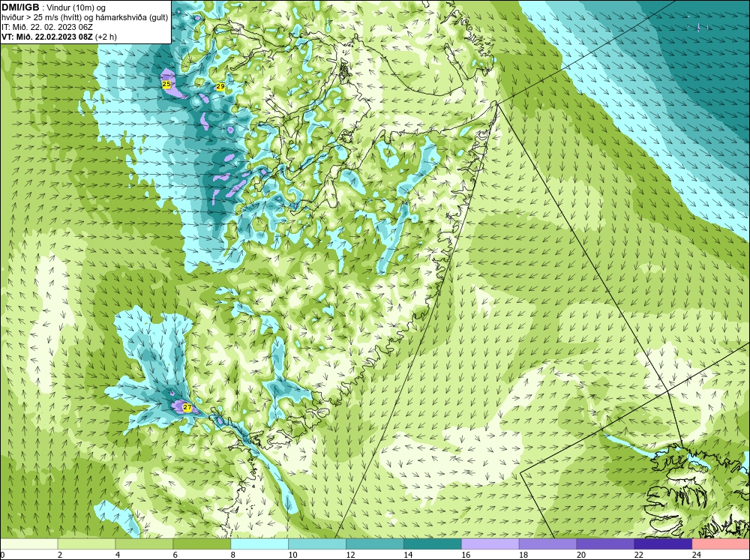Click the yellow gust marker labeled 25
This screenshot has height=560, width=750.
pyautogui.click(x=166, y=84)
